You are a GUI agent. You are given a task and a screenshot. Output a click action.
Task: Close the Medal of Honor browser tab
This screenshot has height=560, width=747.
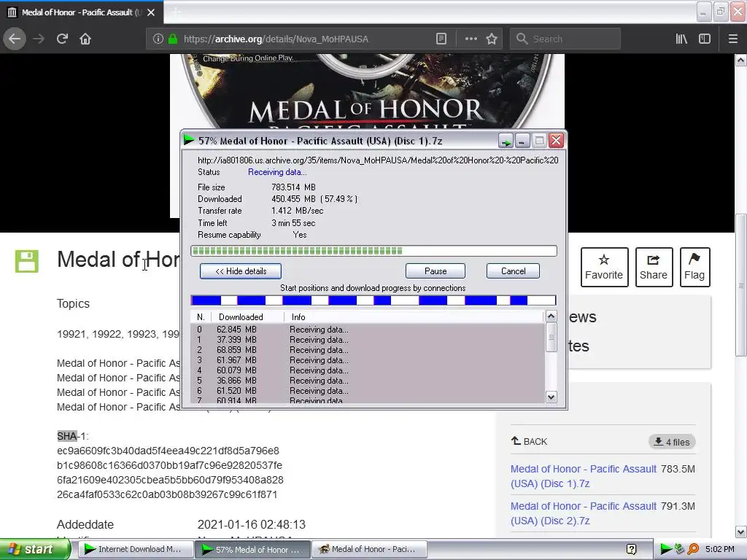pos(150,12)
